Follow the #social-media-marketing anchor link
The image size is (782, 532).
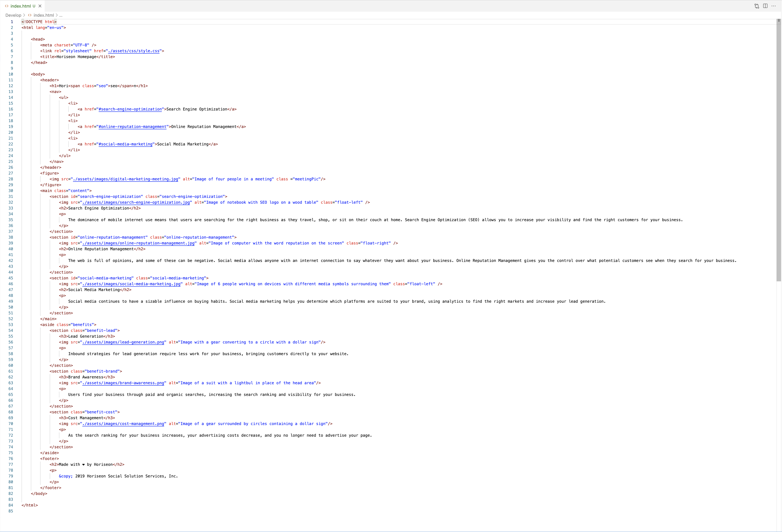pos(125,144)
